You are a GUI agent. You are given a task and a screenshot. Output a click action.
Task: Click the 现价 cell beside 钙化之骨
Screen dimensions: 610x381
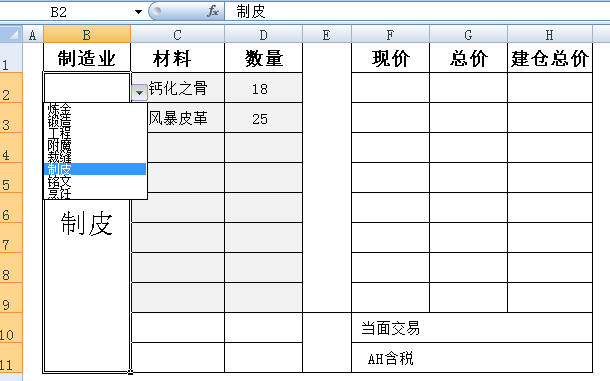pyautogui.click(x=390, y=88)
